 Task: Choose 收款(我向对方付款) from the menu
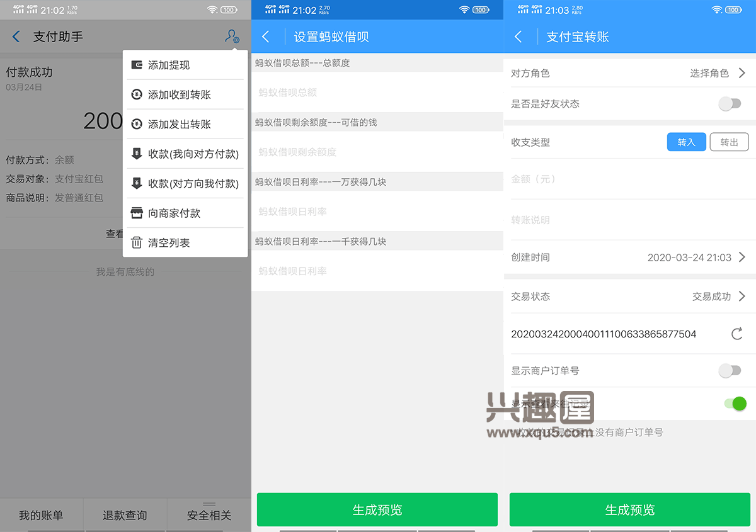point(185,154)
